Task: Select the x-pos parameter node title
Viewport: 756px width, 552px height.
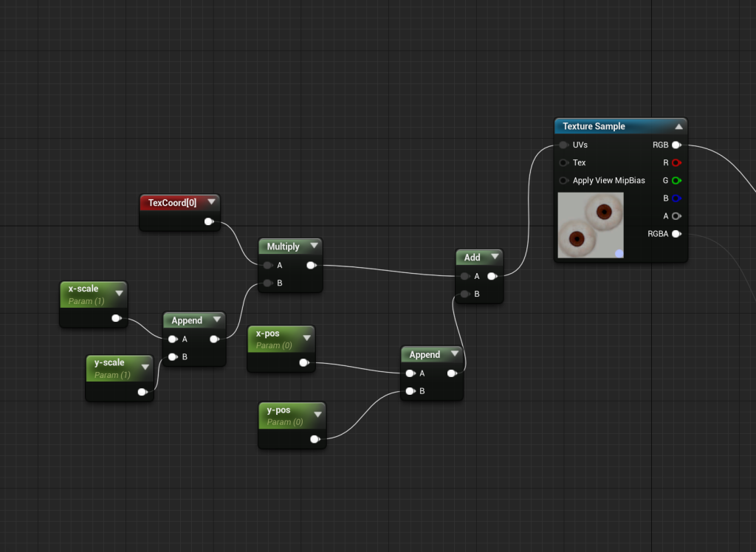Action: (x=268, y=334)
